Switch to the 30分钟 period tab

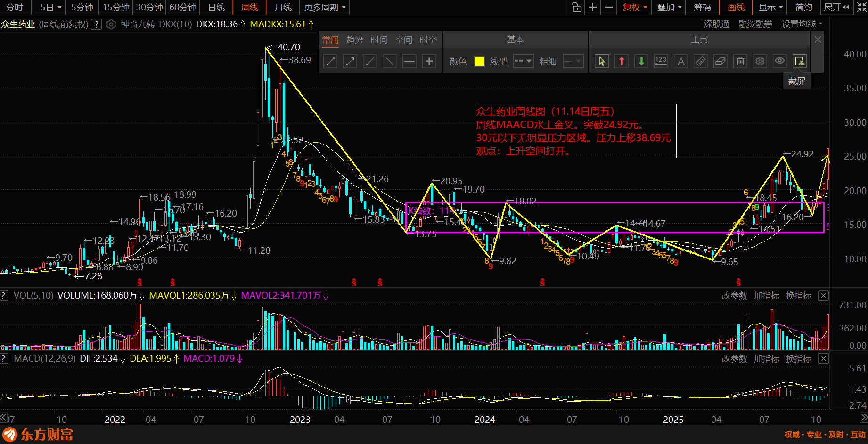(x=149, y=8)
